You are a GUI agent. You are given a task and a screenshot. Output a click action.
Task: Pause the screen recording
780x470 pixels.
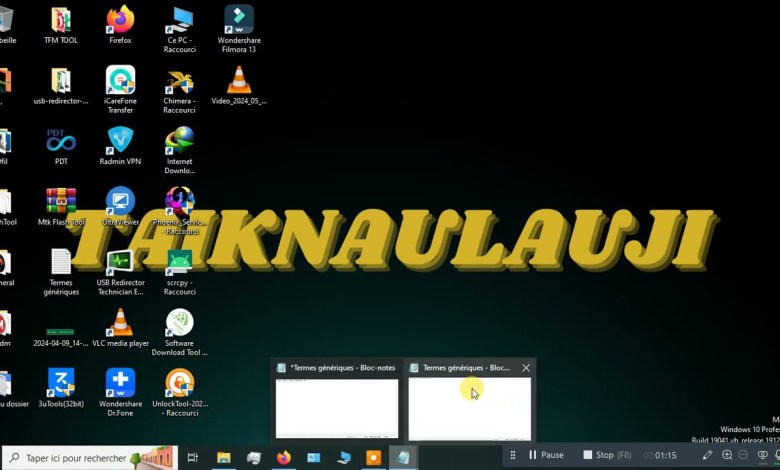point(546,455)
